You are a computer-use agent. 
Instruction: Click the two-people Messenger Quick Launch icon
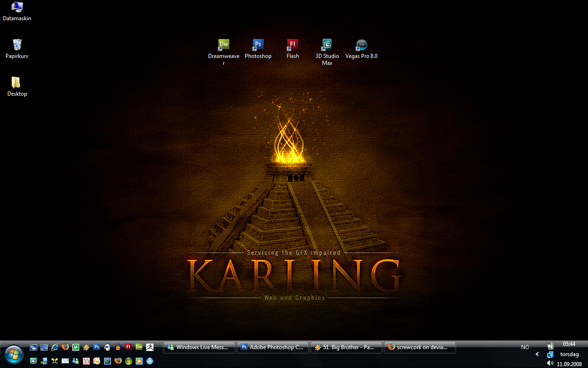click(76, 361)
